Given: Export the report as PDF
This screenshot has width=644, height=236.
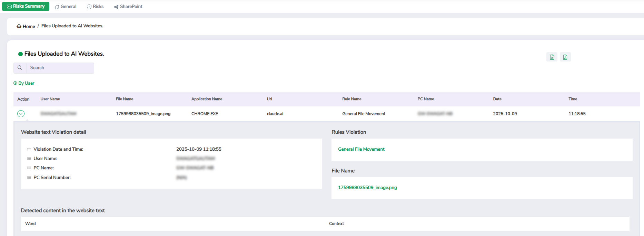Looking at the screenshot, I should point(565,57).
